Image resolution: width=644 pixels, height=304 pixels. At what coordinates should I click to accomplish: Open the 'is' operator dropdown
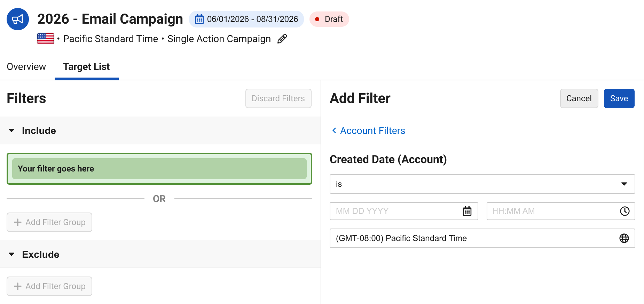pyautogui.click(x=482, y=184)
